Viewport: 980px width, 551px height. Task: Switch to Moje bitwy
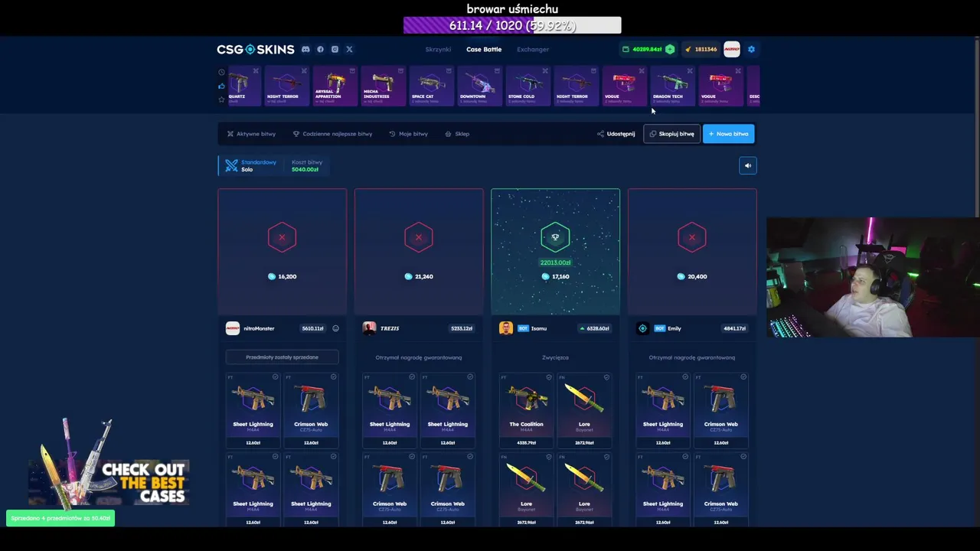[408, 134]
